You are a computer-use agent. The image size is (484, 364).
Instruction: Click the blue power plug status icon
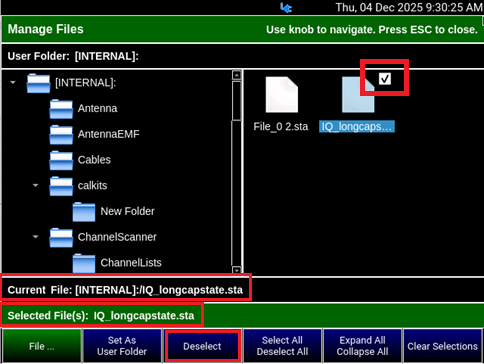click(286, 7)
